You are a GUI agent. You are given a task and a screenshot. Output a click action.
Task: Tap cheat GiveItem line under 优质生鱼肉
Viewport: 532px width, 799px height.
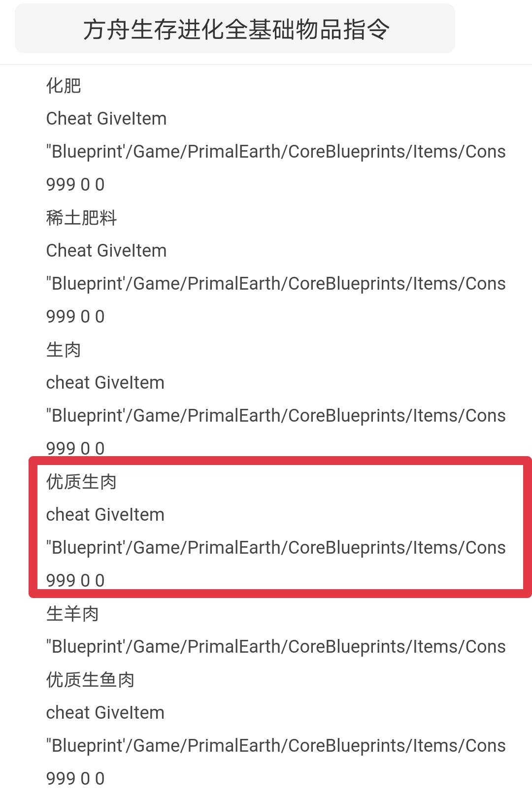click(105, 713)
